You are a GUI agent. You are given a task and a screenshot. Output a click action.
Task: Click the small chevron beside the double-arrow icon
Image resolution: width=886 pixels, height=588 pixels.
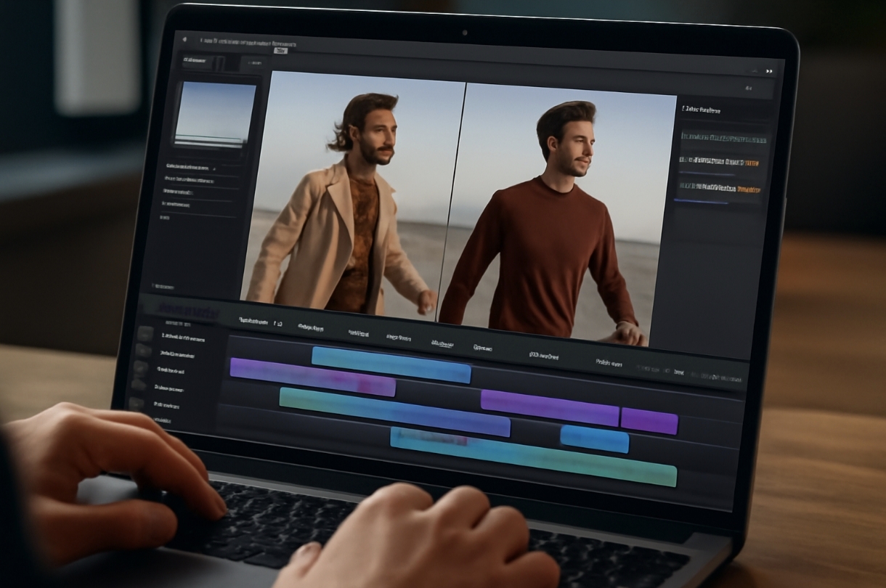(755, 70)
